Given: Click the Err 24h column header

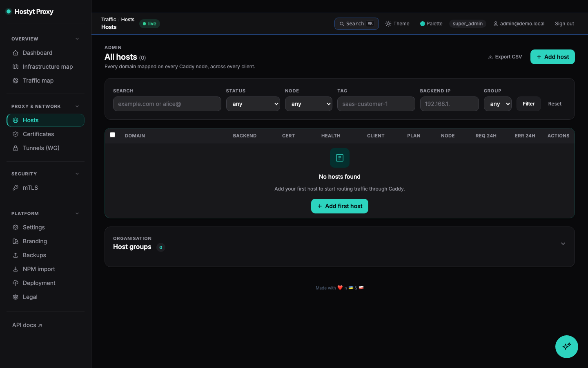Looking at the screenshot, I should (x=525, y=136).
